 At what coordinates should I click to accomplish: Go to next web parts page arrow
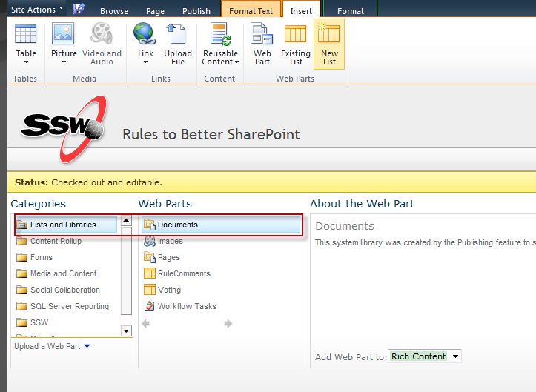[228, 324]
